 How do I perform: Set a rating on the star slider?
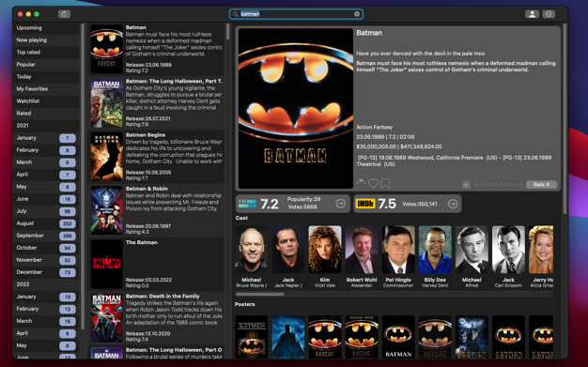(499, 184)
